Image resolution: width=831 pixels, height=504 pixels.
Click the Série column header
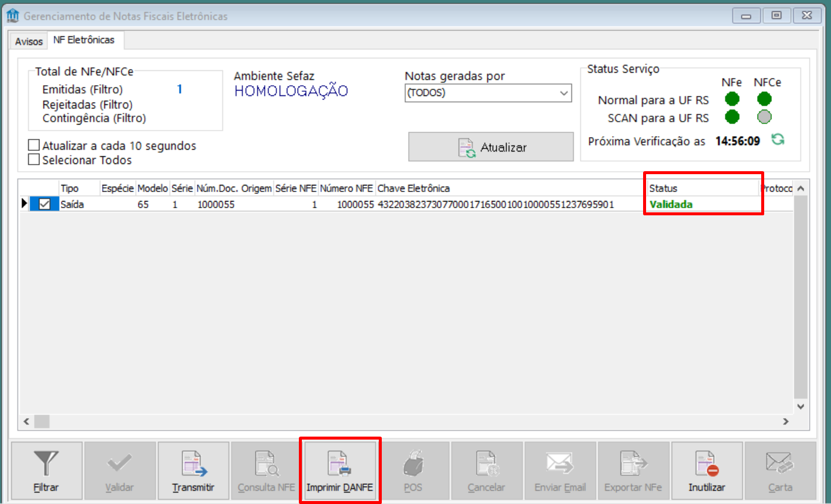183,188
